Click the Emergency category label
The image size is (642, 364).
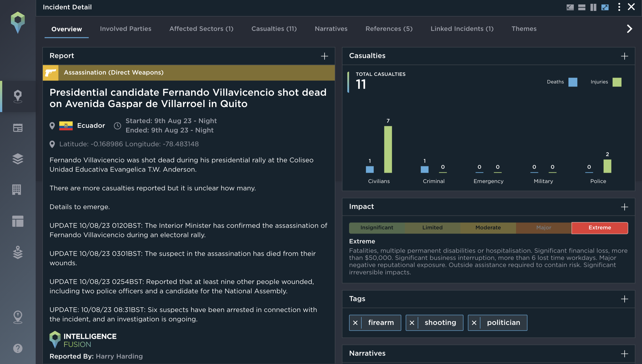[488, 181]
